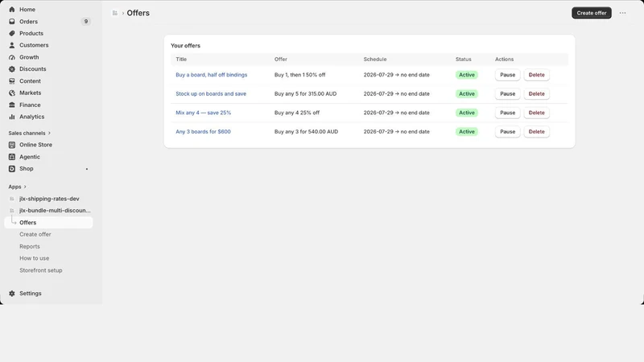Image resolution: width=644 pixels, height=362 pixels.
Task: Pause the 'Any 3 boards for $600' offer
Action: [507, 131]
